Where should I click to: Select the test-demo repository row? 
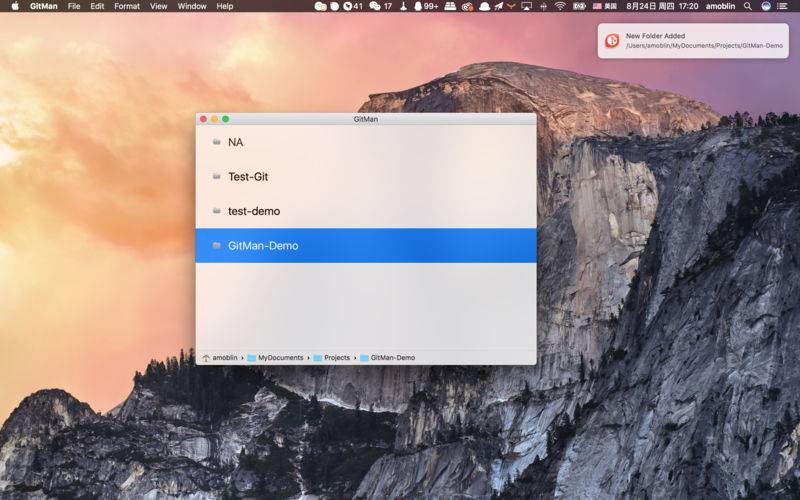(x=366, y=211)
